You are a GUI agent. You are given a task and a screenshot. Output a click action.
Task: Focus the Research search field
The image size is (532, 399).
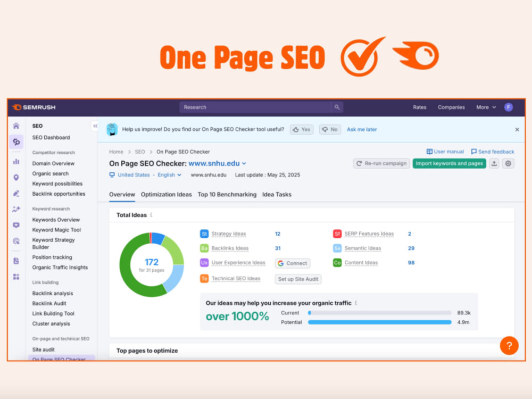[255, 107]
